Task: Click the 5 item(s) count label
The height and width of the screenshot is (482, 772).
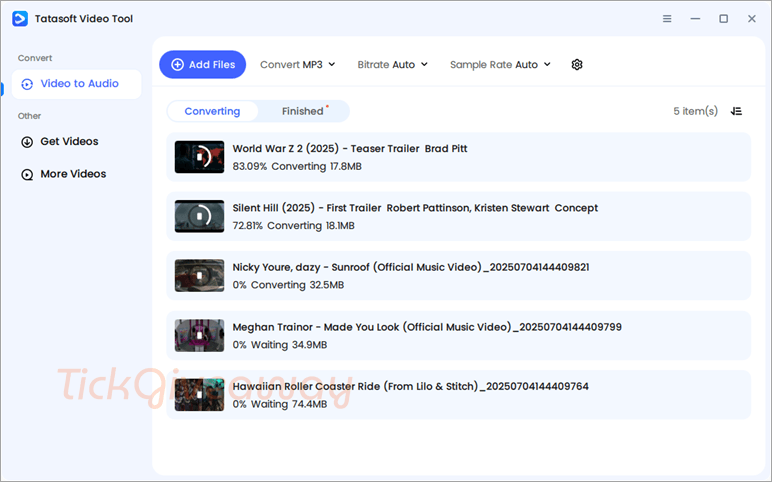Action: [x=695, y=111]
